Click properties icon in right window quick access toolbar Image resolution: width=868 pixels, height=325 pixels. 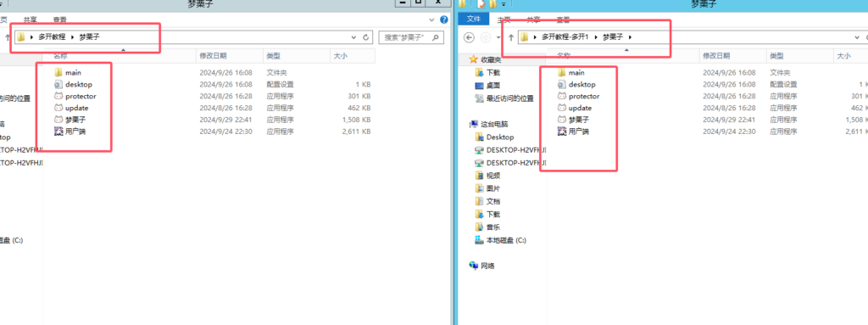481,3
